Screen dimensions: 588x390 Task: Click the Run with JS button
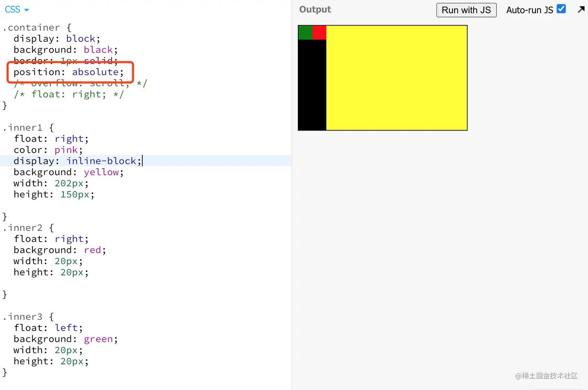point(466,10)
